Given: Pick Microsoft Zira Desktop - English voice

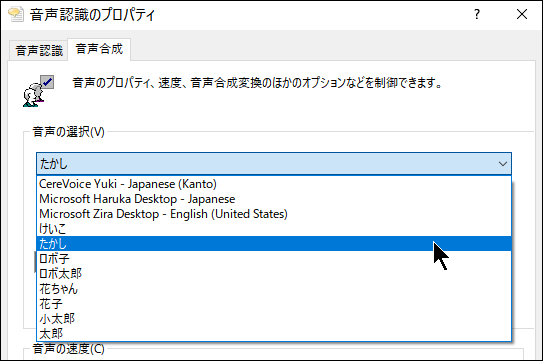Looking at the screenshot, I should click(x=274, y=214).
